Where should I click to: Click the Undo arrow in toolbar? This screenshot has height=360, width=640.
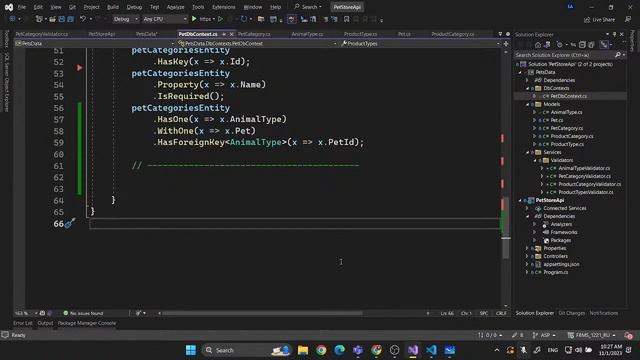click(83, 19)
